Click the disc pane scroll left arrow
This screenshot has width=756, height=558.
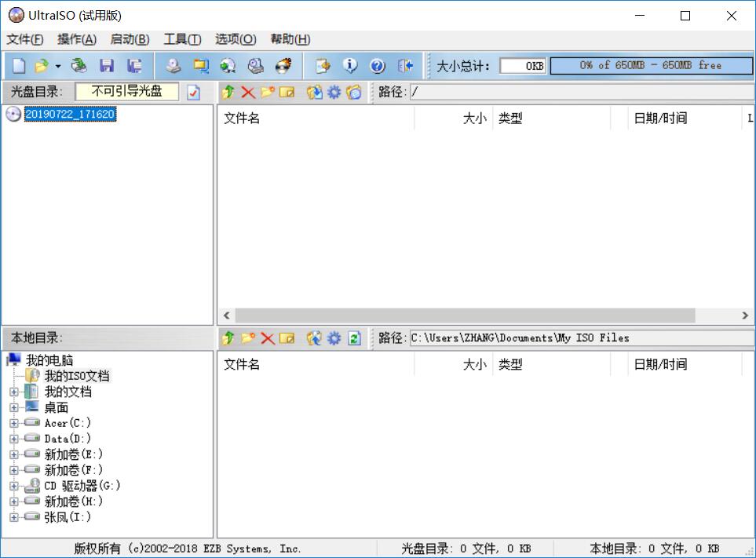coord(227,315)
